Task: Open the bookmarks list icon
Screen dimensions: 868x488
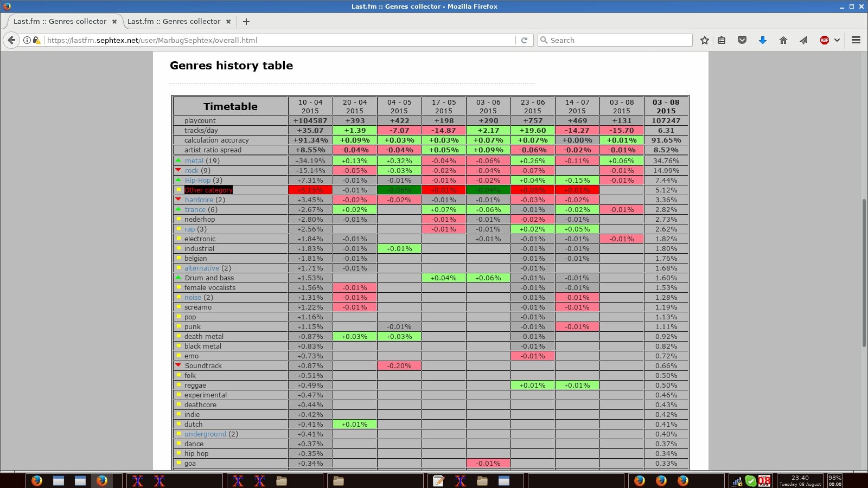Action: [x=722, y=40]
